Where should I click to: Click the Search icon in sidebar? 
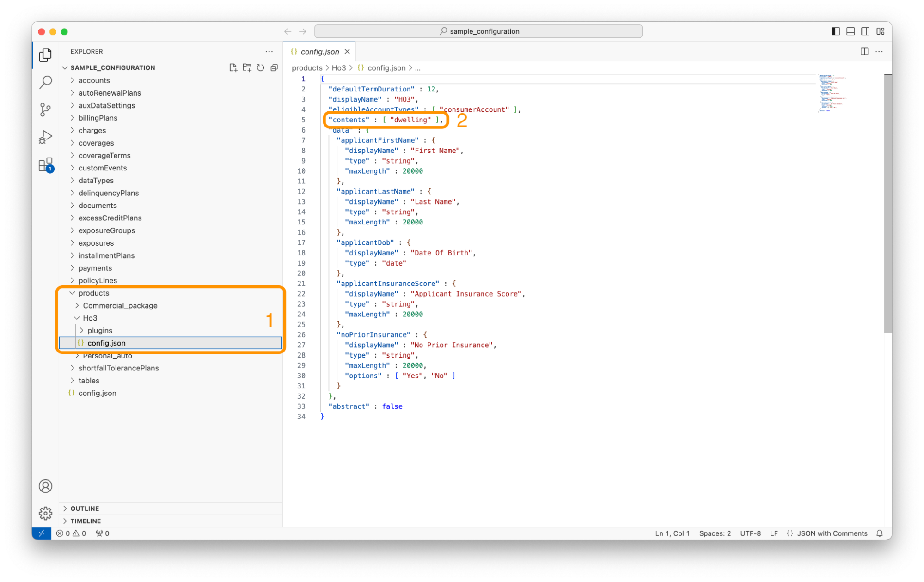pyautogui.click(x=46, y=80)
